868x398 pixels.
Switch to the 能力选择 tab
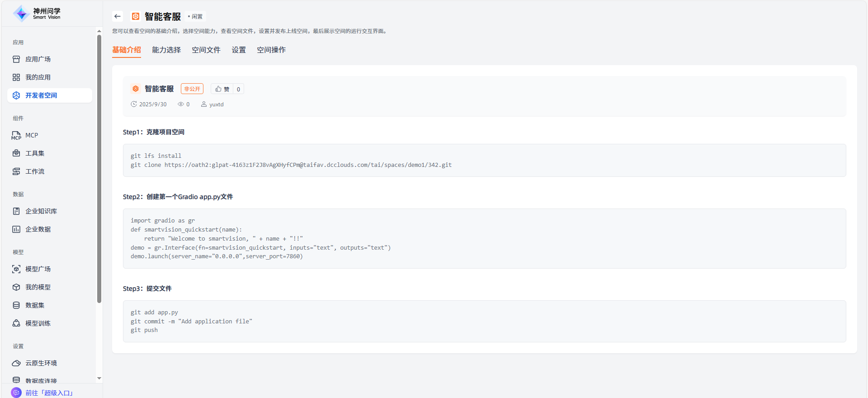[166, 50]
